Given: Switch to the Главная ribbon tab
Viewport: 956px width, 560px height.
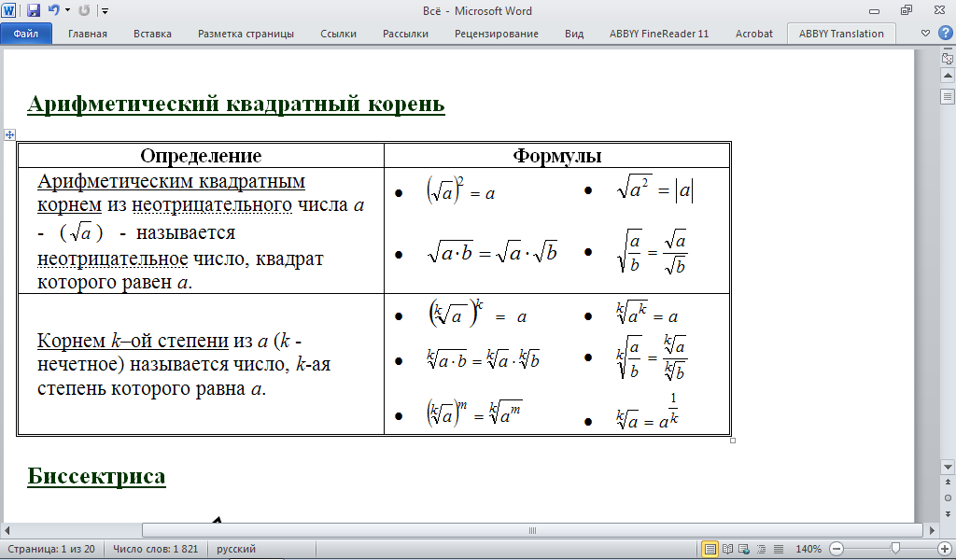Looking at the screenshot, I should (87, 34).
